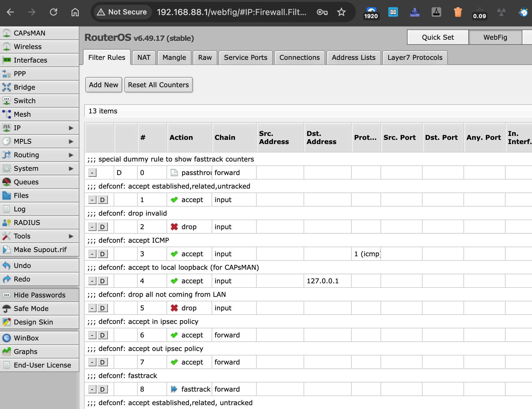Click the browser address bar URL
The width and height of the screenshot is (532, 409).
point(232,12)
